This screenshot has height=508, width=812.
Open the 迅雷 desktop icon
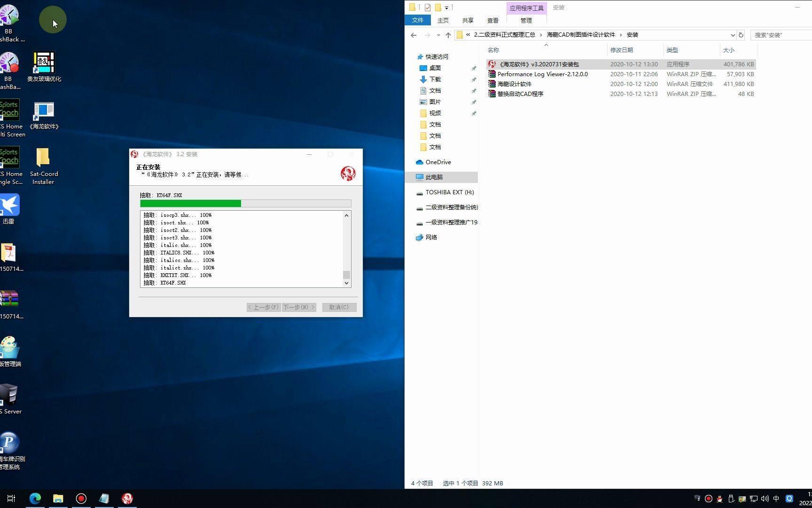(x=9, y=209)
